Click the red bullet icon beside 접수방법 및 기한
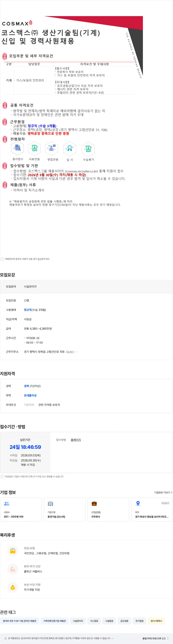This screenshot has width=173, height=644. (5, 166)
